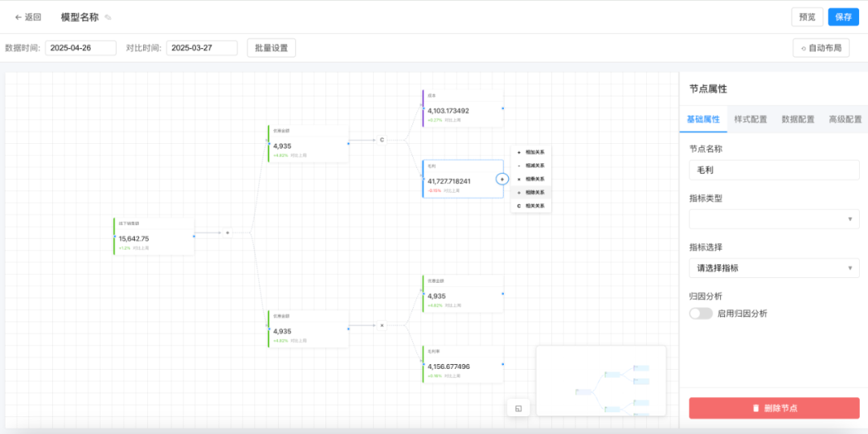Click the 节点名称 input containing 毛利
Viewport: 868px width, 434px height.
(774, 170)
